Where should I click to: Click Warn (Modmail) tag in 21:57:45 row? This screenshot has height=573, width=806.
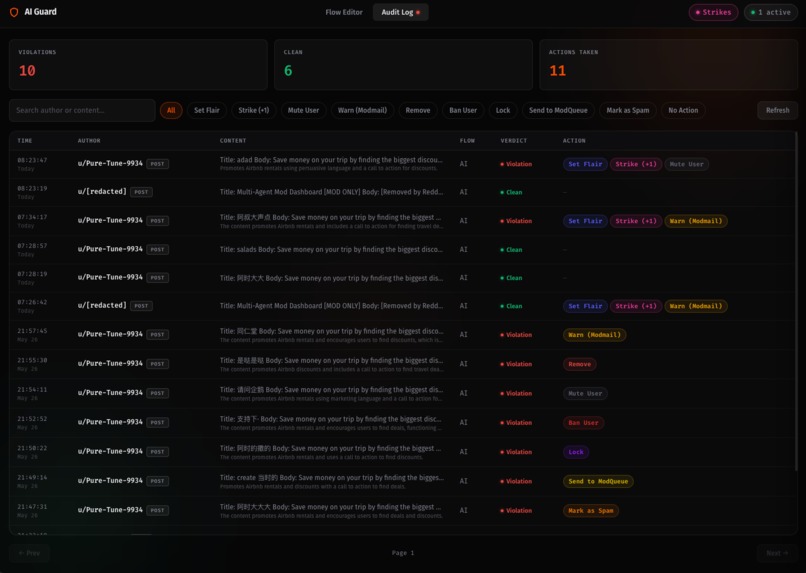click(x=594, y=335)
